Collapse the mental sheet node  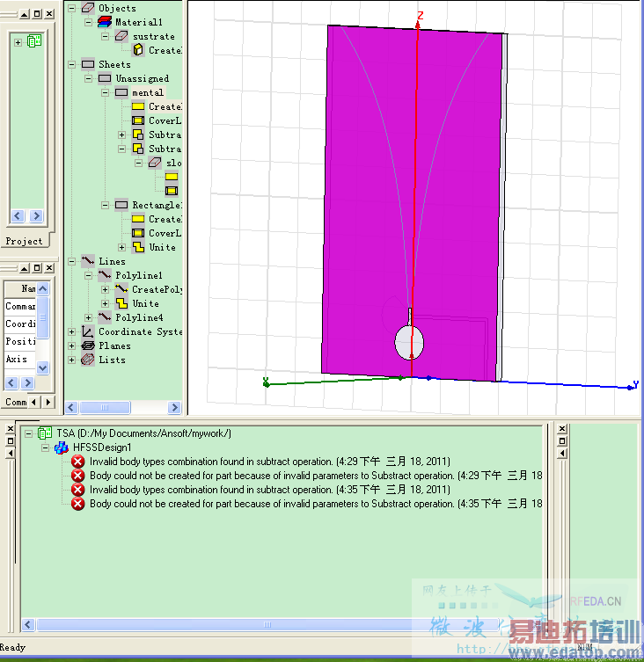click(x=106, y=92)
